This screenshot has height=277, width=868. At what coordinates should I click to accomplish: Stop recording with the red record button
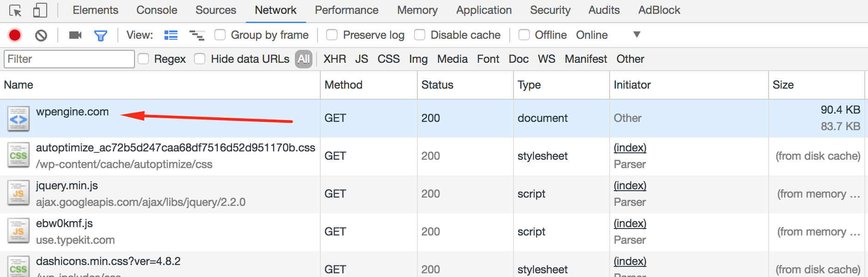pos(15,35)
